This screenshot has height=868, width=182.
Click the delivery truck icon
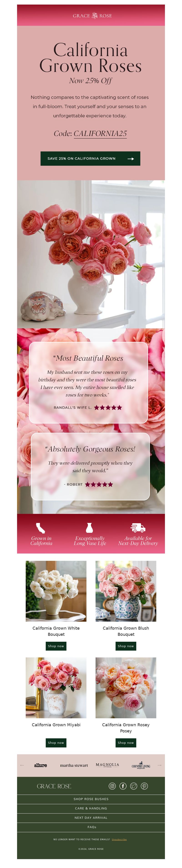[x=138, y=527]
